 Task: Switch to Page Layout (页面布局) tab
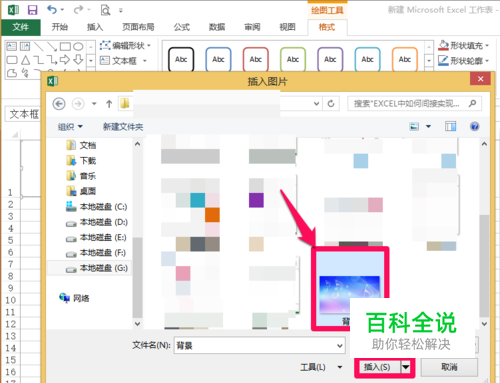coord(138,27)
